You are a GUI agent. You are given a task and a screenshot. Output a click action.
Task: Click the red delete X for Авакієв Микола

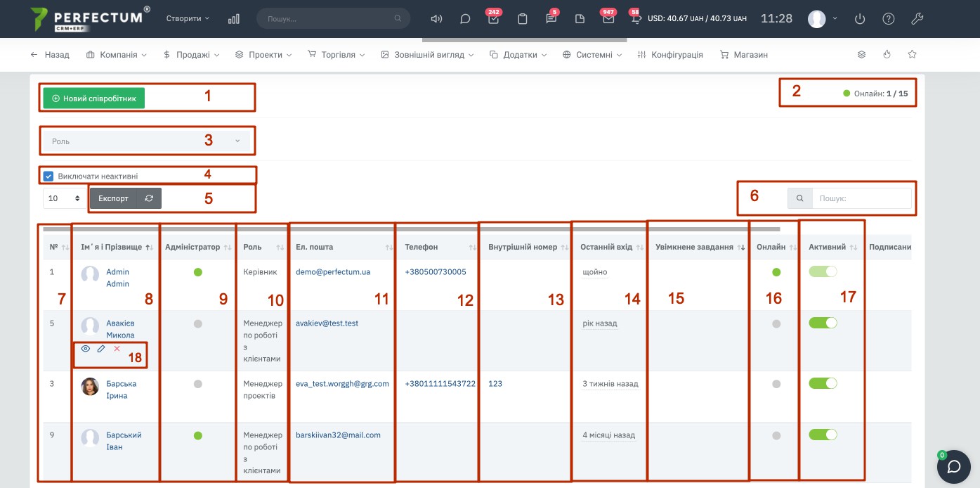click(x=117, y=349)
